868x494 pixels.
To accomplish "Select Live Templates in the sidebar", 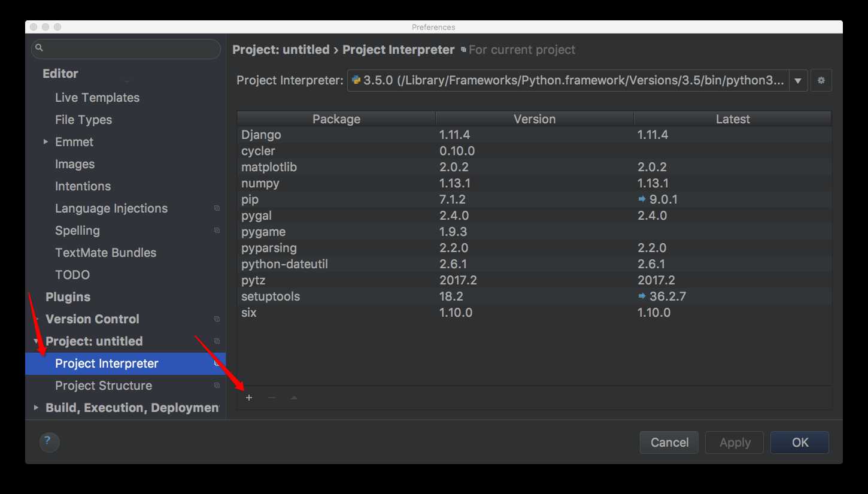I will (x=97, y=98).
